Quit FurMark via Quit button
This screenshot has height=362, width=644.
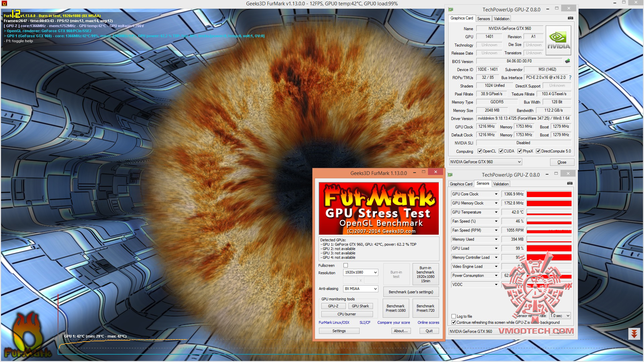tap(429, 331)
